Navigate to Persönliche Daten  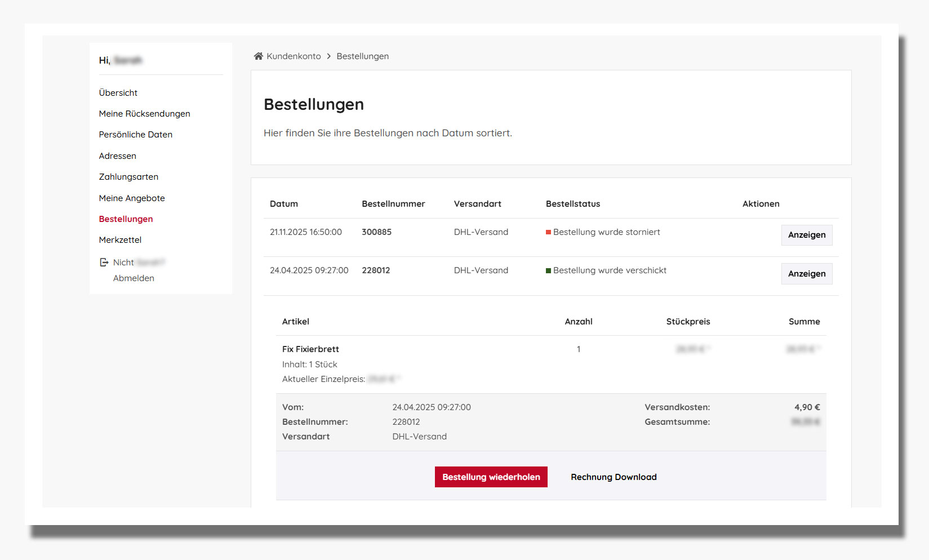coord(136,134)
